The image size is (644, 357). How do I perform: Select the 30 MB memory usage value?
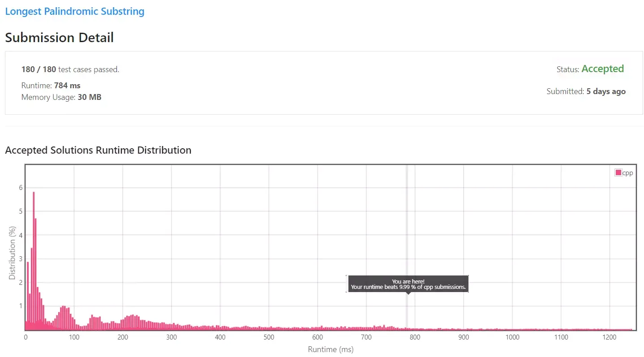pos(89,97)
